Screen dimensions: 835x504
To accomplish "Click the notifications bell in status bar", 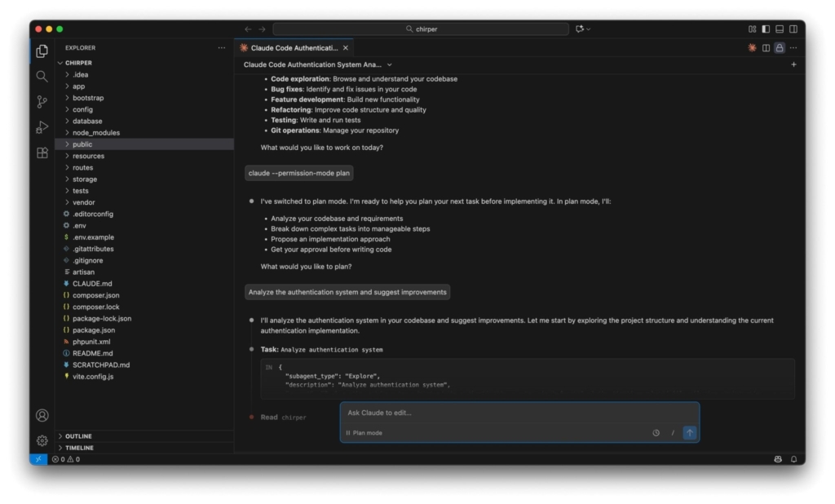I will [793, 458].
